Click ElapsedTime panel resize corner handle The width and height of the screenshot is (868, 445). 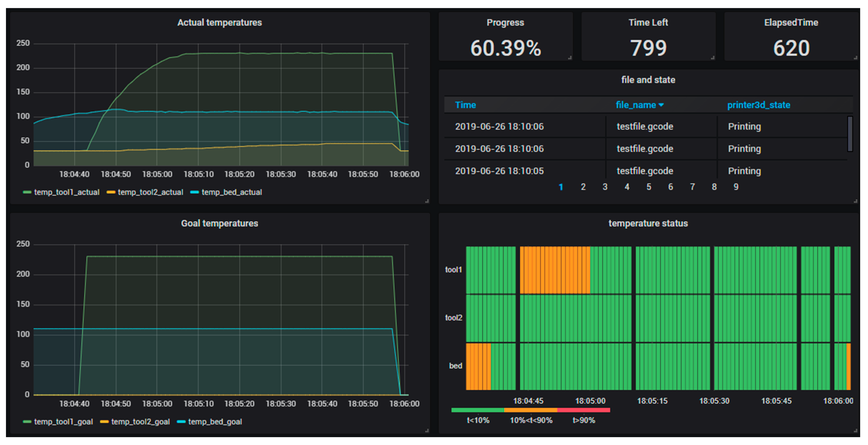pos(855,58)
